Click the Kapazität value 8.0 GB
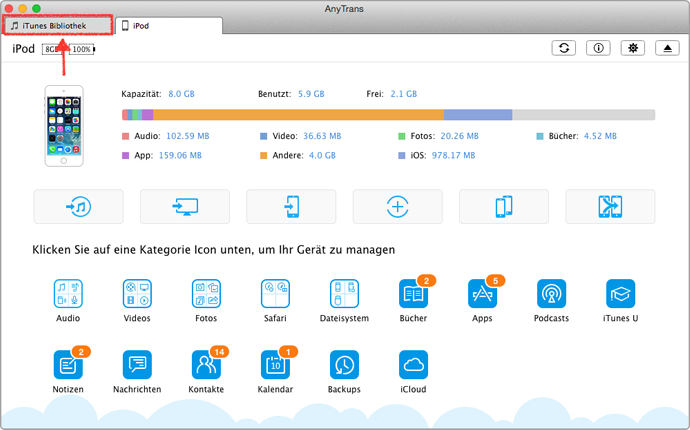Screen dimensions: 690x430 [x=181, y=94]
